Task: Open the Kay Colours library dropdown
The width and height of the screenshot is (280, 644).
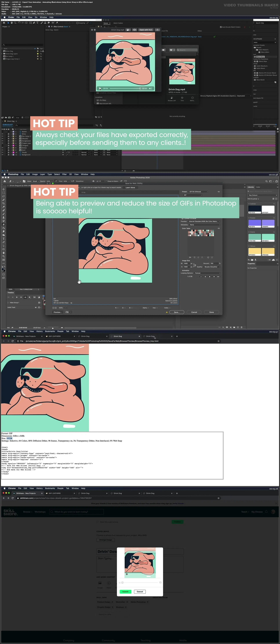Action: click(x=263, y=195)
